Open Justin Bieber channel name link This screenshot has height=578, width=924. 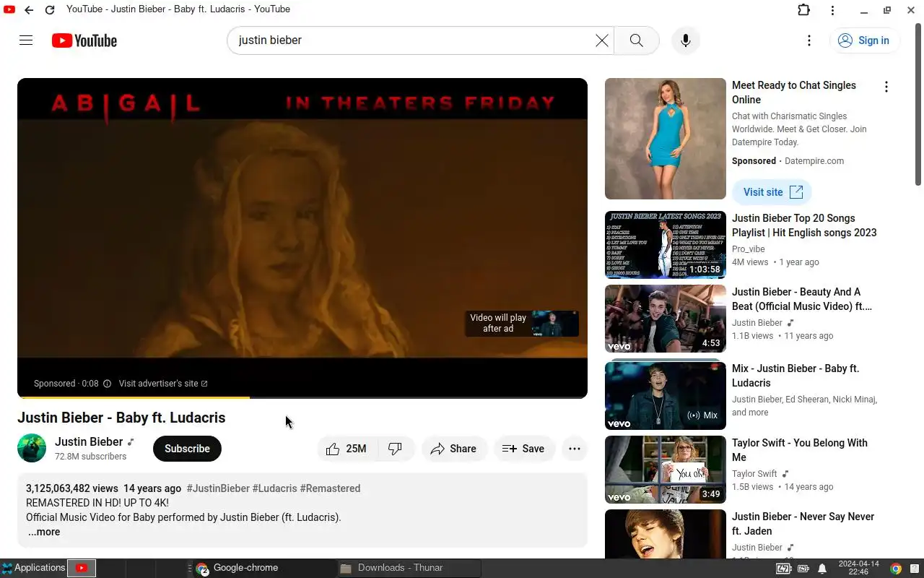coord(89,441)
